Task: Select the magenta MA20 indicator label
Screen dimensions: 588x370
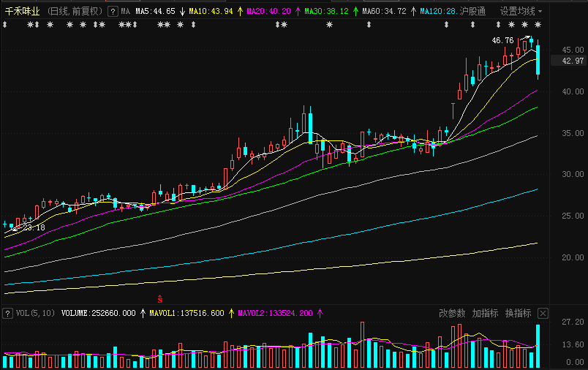Action: tap(268, 12)
